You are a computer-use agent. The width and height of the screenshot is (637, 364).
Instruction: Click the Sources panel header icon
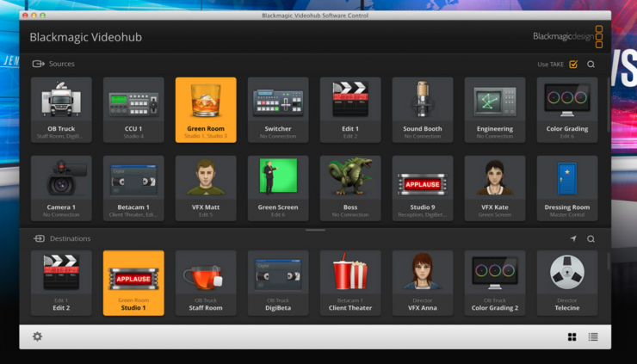pos(39,64)
